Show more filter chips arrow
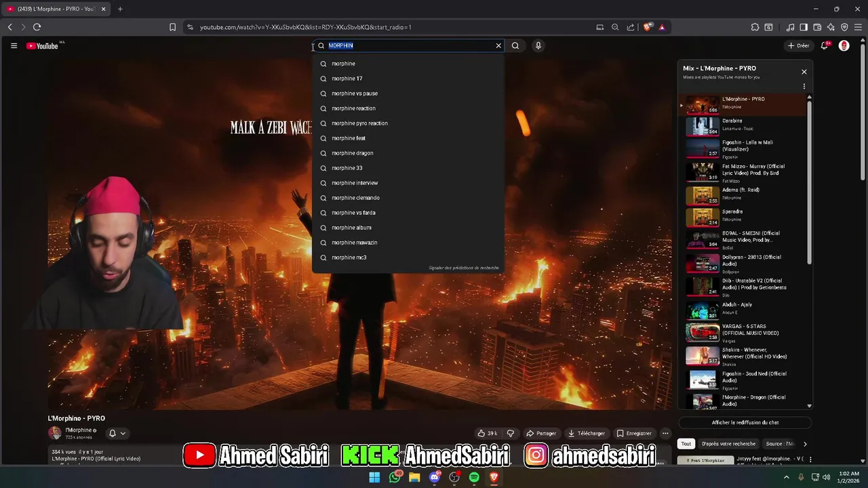 coord(805,444)
